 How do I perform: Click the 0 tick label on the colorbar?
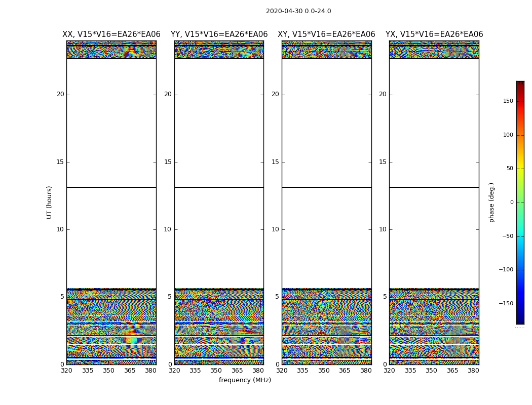pyautogui.click(x=511, y=202)
